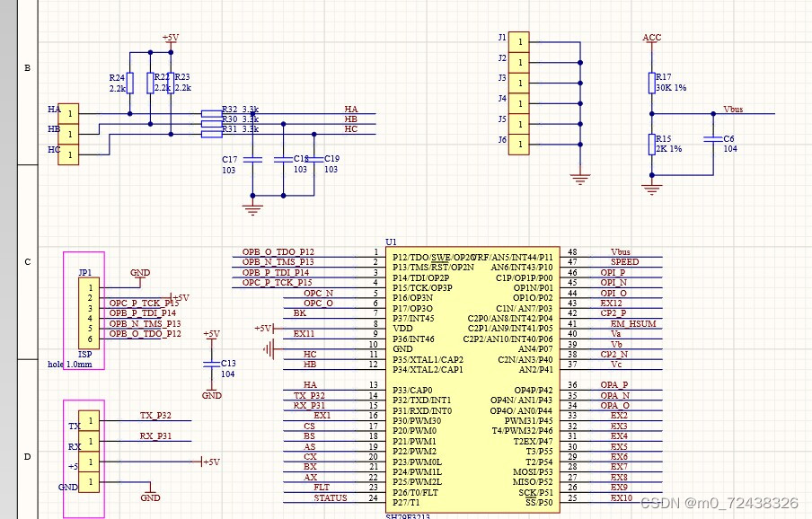Click ground symbol under J1-J6 connectors
This screenshot has width=812, height=519.
(580, 180)
